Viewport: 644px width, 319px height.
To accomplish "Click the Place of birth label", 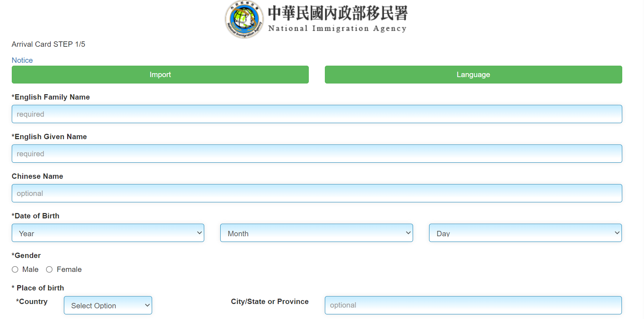I will pyautogui.click(x=38, y=288).
